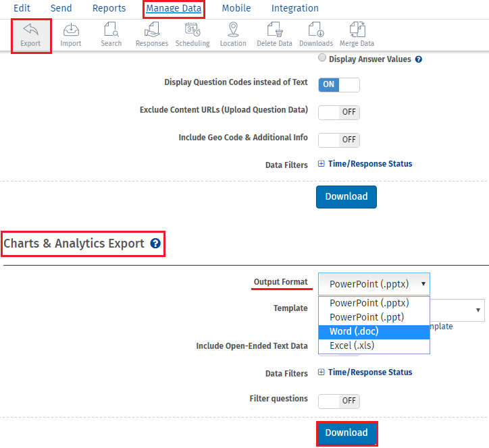
Task: Open the Search responses tool
Action: click(x=111, y=36)
